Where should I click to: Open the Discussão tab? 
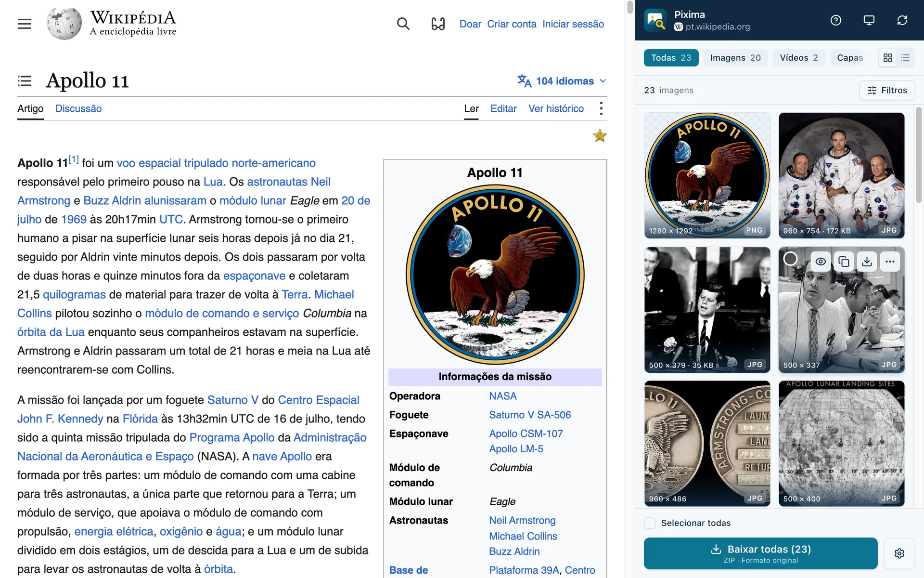[78, 108]
